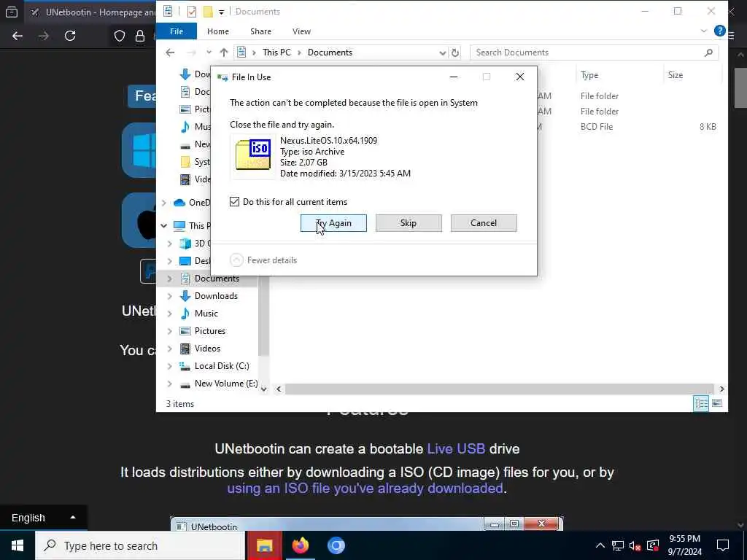Image resolution: width=747 pixels, height=560 pixels.
Task: Click the This PC monitor icon
Action: tap(179, 226)
